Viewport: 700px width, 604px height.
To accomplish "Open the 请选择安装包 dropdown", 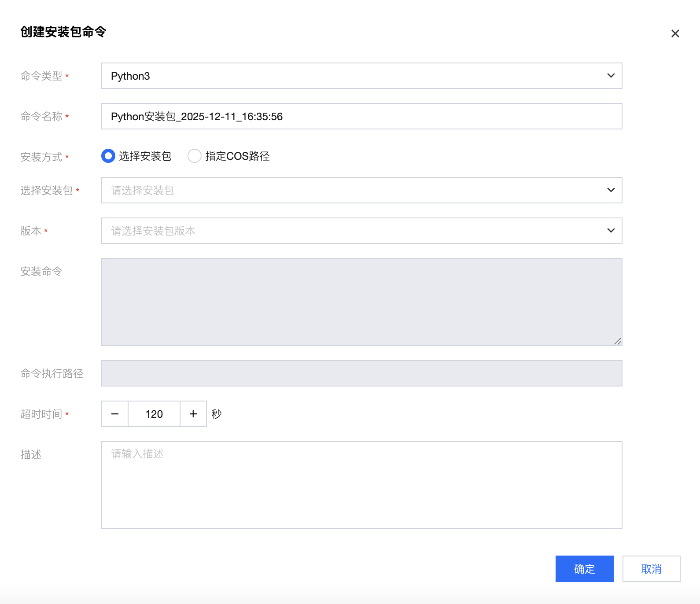I will pyautogui.click(x=352, y=190).
